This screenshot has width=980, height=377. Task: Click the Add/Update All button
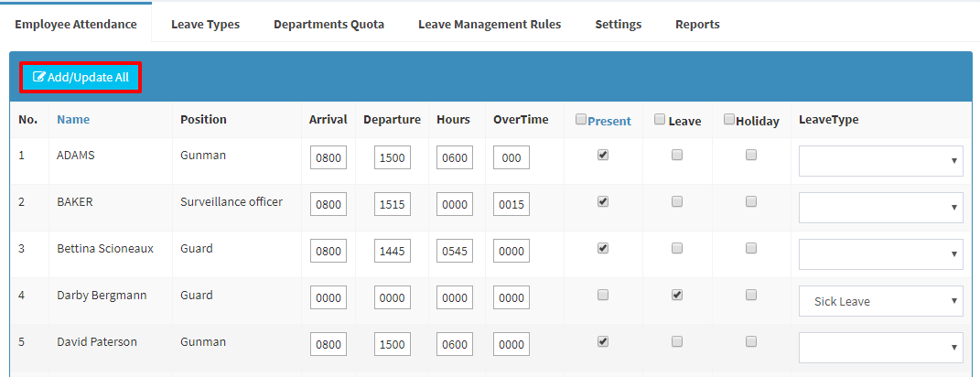pyautogui.click(x=81, y=78)
